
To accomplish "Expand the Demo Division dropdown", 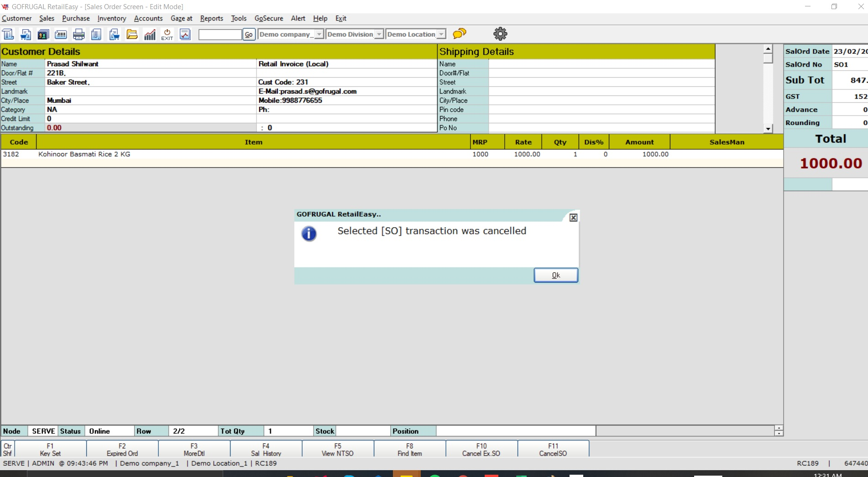I will [379, 34].
